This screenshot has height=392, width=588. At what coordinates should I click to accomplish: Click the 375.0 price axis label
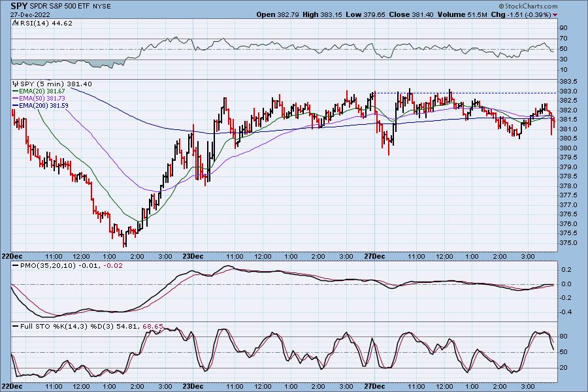(568, 243)
